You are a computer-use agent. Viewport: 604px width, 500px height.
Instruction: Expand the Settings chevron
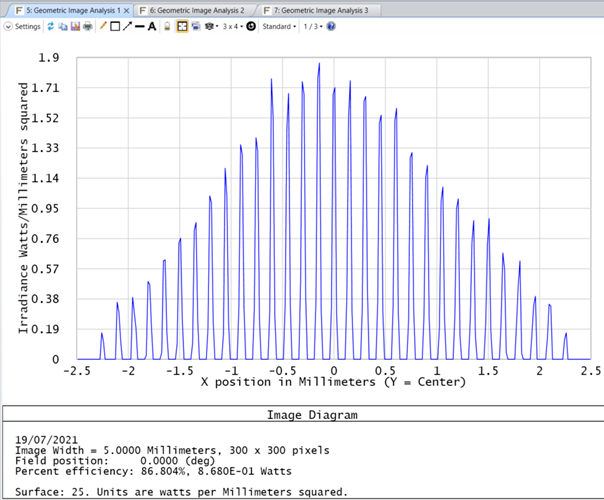pos(8,27)
